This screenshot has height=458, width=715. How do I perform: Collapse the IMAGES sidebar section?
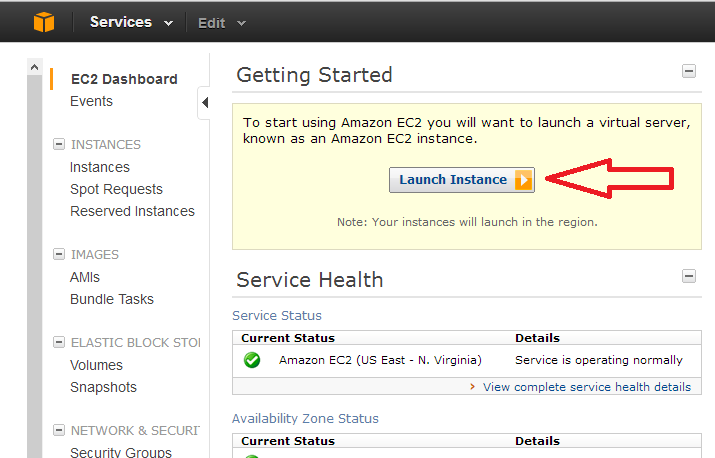click(x=59, y=255)
